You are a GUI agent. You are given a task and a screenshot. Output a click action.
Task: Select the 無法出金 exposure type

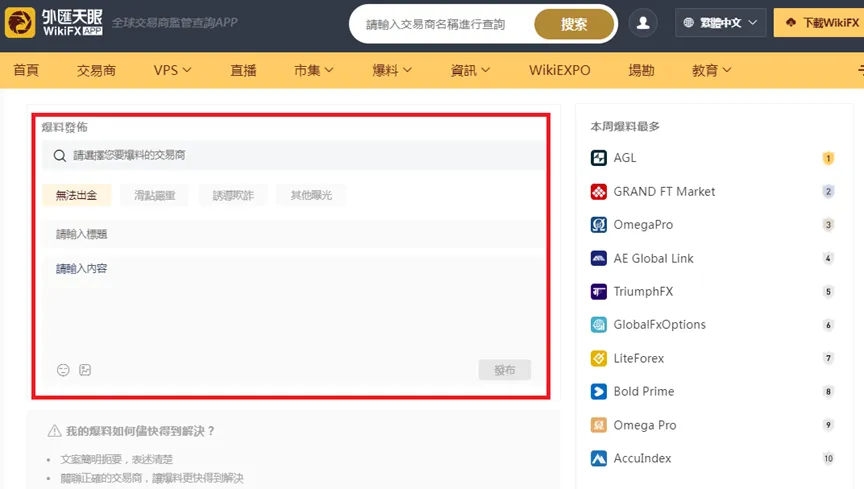[x=77, y=195]
